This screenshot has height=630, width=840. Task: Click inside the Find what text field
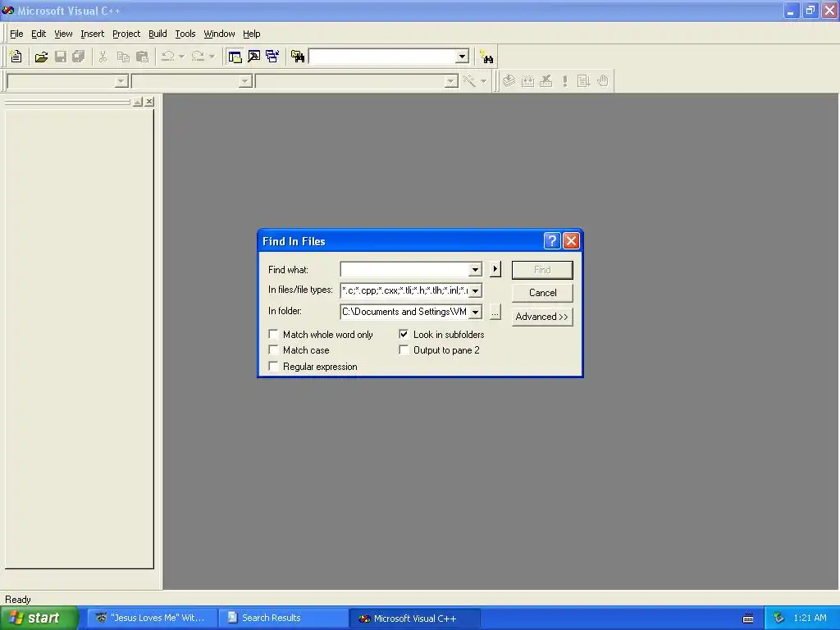pos(404,269)
